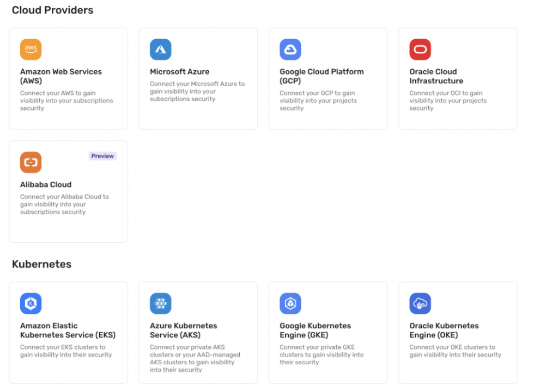Click the red Oracle Cloud logo icon
This screenshot has height=392, width=558.
click(420, 50)
